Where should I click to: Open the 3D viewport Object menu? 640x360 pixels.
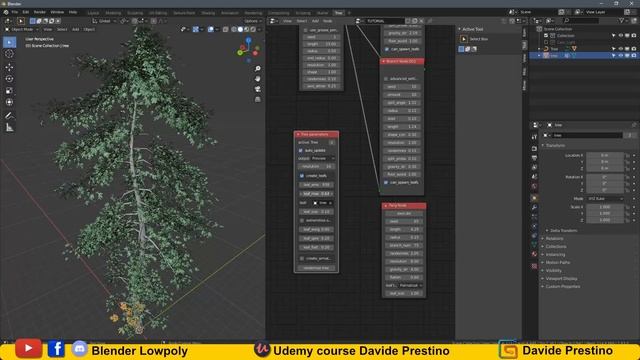pyautogui.click(x=89, y=29)
